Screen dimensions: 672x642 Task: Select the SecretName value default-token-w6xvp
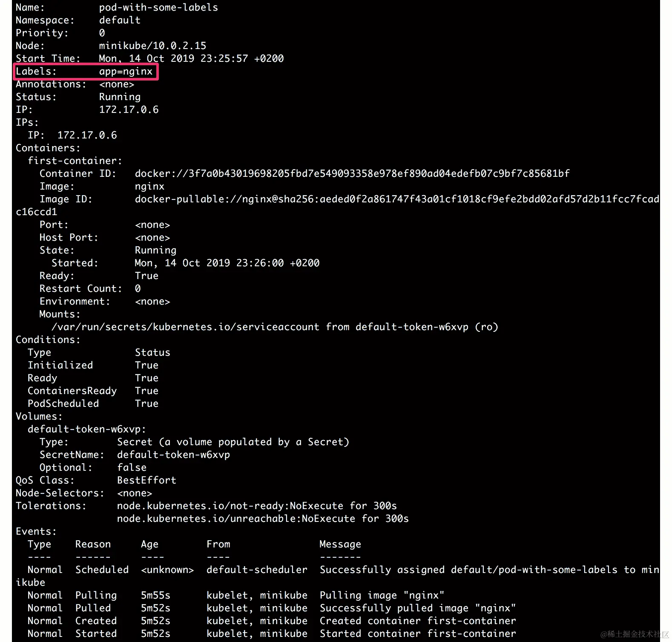pyautogui.click(x=173, y=455)
